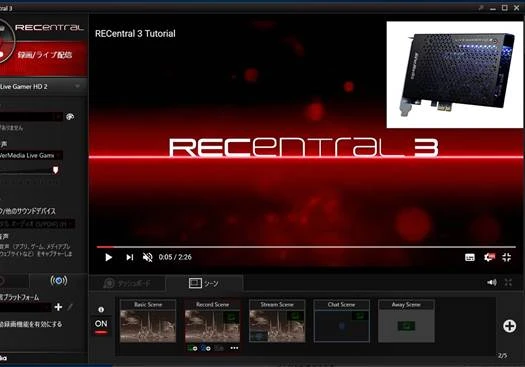Open the AVerMedia Live Gamer audio dropdown

[x=31, y=155]
